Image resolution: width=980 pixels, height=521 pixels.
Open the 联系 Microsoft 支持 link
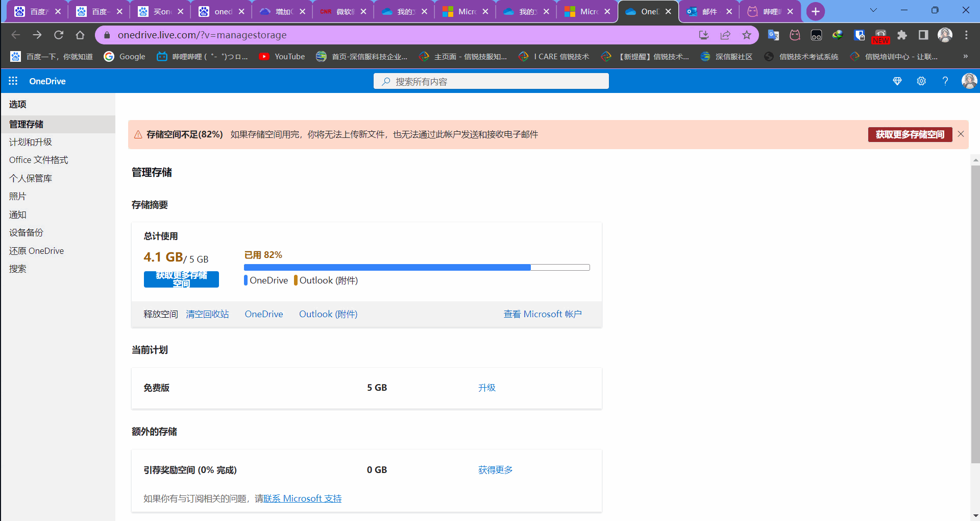(303, 499)
